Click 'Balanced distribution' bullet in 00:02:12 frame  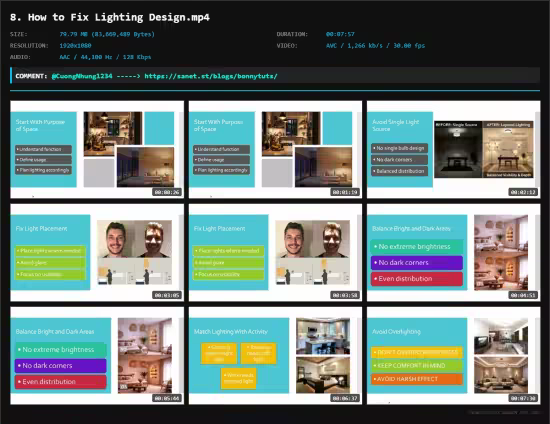coord(400,171)
